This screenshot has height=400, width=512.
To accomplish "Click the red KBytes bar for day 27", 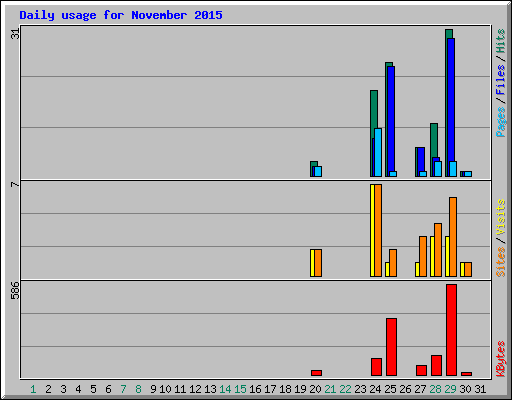I will pos(421,371).
